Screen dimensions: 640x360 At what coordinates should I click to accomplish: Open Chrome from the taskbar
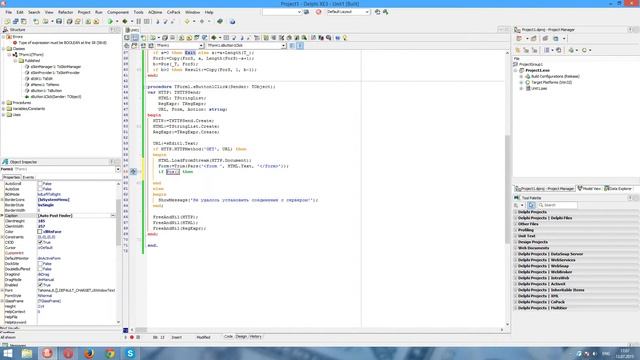110,353
